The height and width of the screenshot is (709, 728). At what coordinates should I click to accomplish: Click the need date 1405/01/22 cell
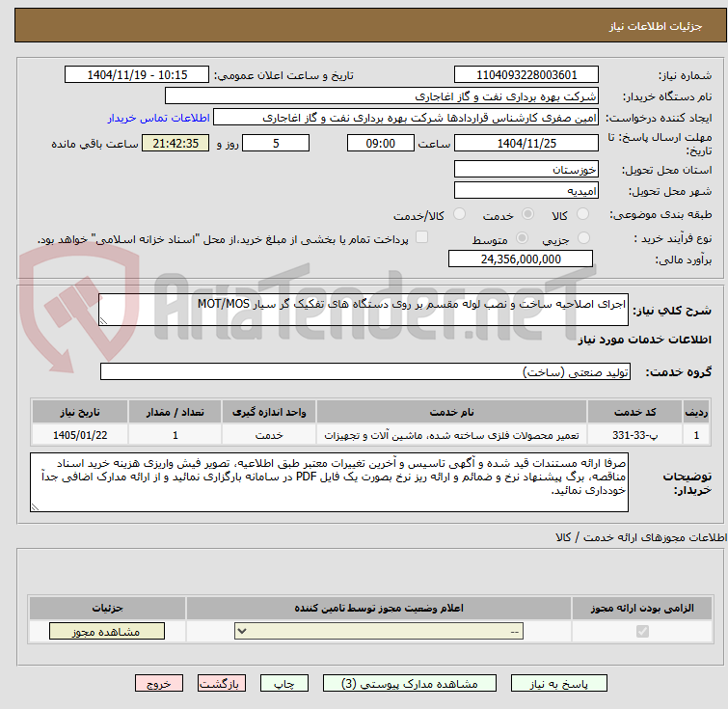coord(80,435)
